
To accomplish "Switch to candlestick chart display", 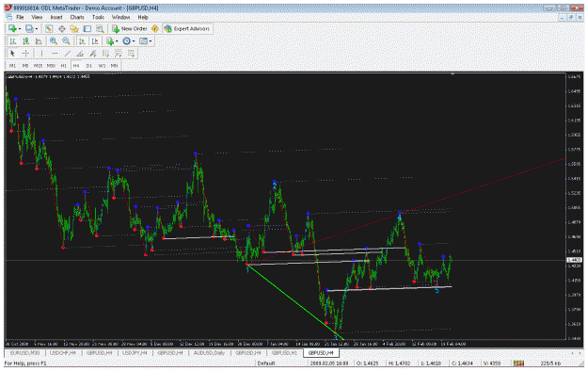I will [x=26, y=40].
